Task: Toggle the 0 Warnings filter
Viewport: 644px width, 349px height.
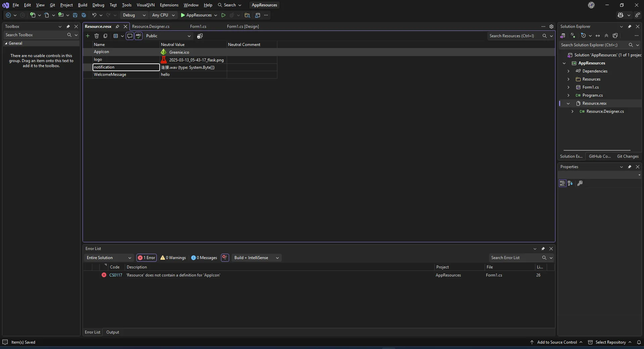Action: click(x=173, y=258)
